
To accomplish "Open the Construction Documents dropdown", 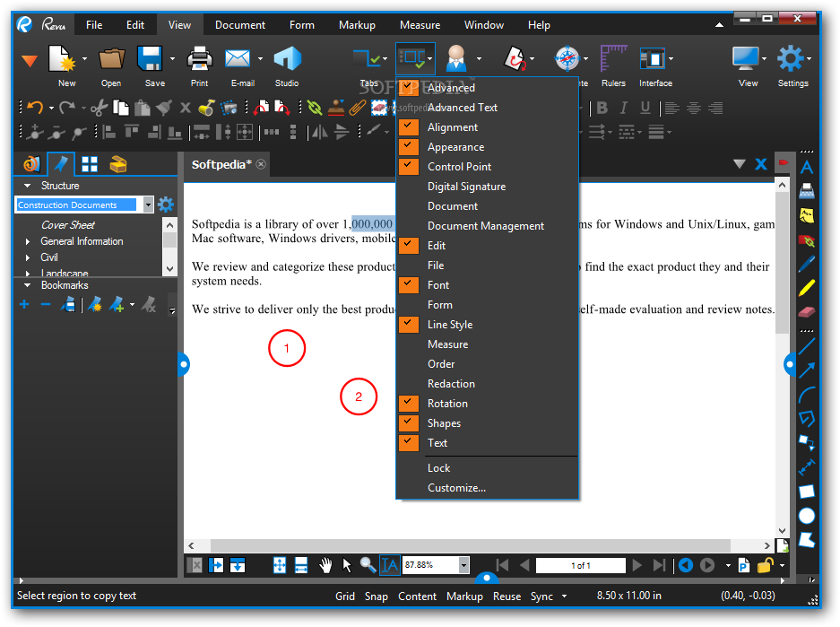I will pos(148,205).
